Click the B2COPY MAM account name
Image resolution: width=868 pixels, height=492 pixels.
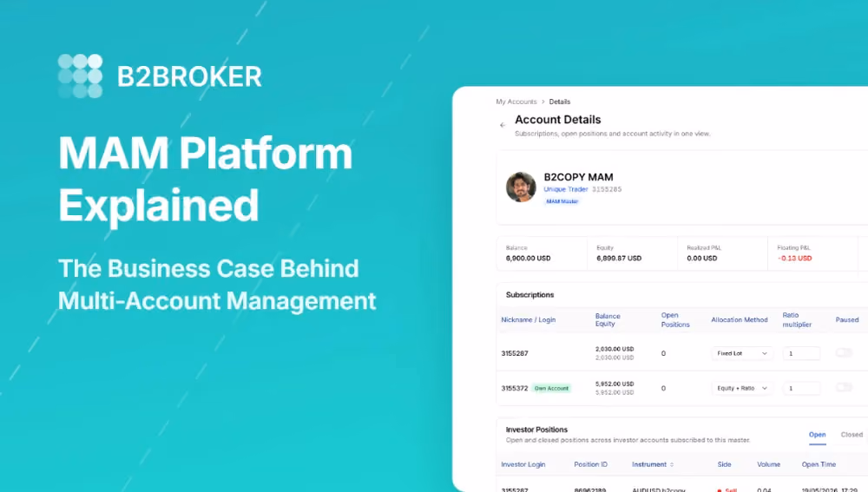pyautogui.click(x=578, y=177)
